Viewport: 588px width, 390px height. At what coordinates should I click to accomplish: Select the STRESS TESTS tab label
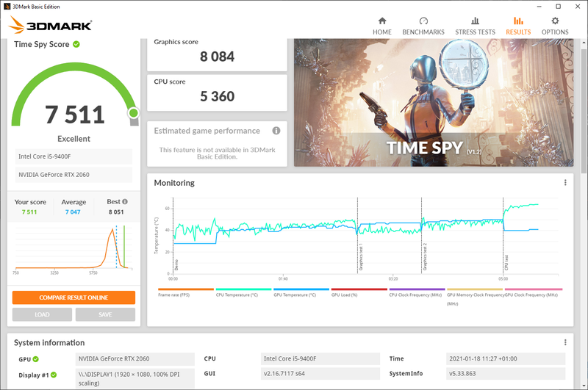point(475,32)
